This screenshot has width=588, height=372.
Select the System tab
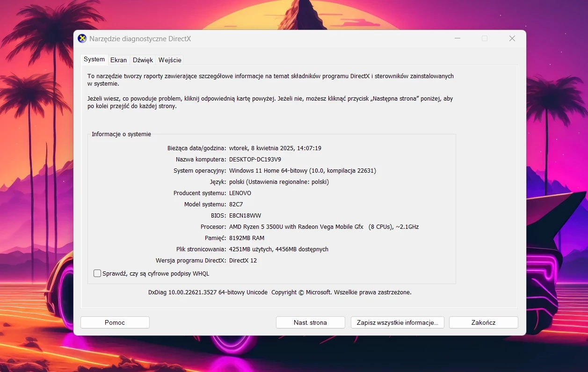(94, 59)
